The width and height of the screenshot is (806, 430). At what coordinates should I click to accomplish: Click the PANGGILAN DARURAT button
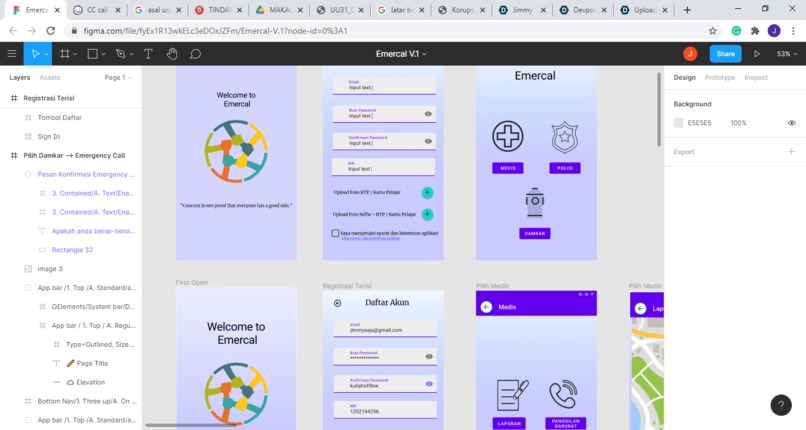(565, 423)
